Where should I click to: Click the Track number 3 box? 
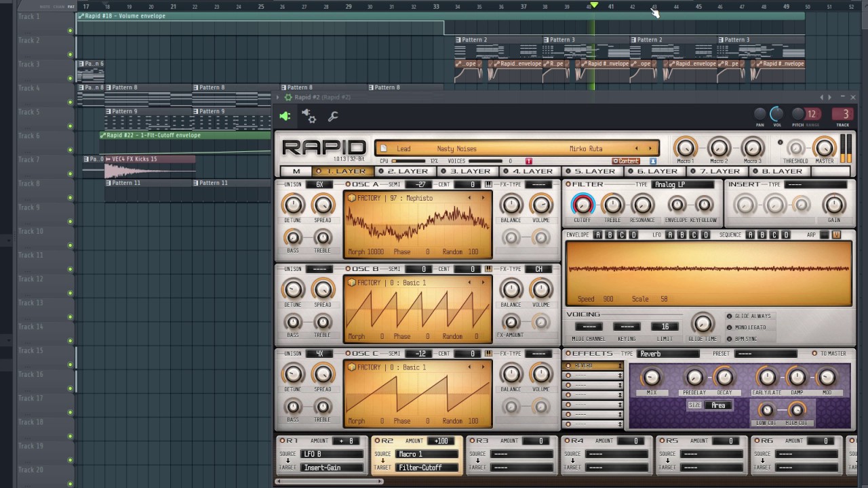pyautogui.click(x=842, y=114)
